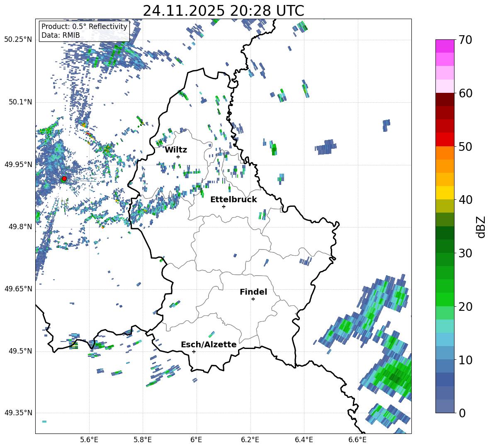Click latitude label 49.35°N

pyautogui.click(x=18, y=413)
